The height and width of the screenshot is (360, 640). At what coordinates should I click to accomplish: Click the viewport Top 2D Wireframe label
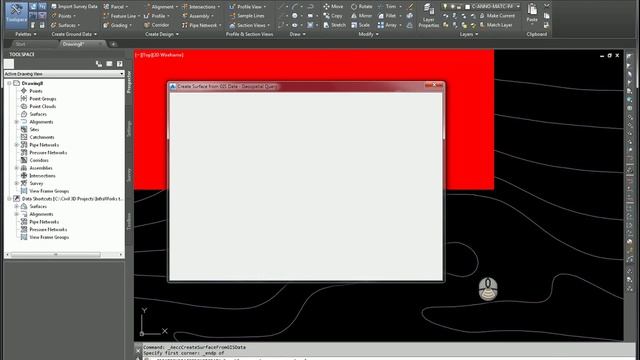coord(160,55)
